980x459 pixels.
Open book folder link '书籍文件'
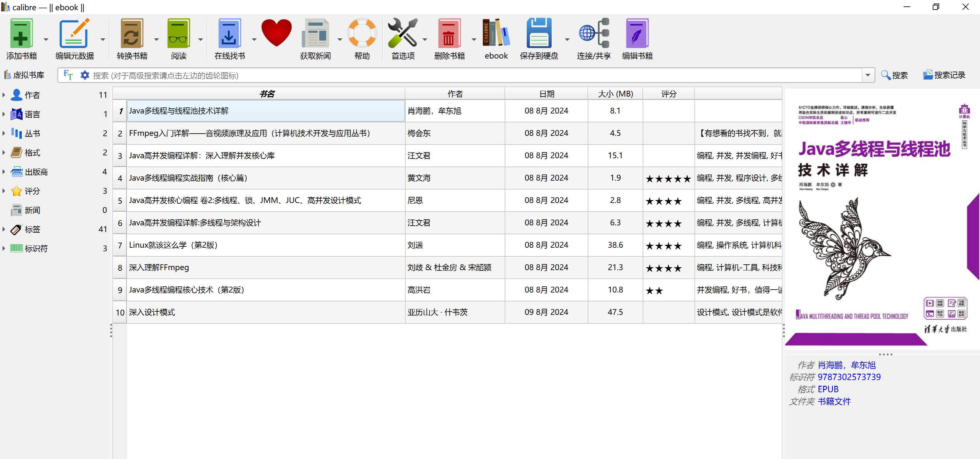coord(834,401)
